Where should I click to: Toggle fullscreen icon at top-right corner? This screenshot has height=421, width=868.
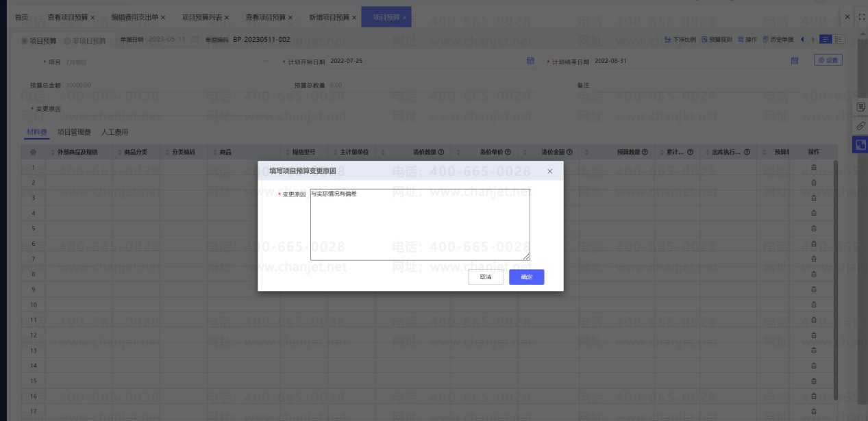tap(862, 16)
